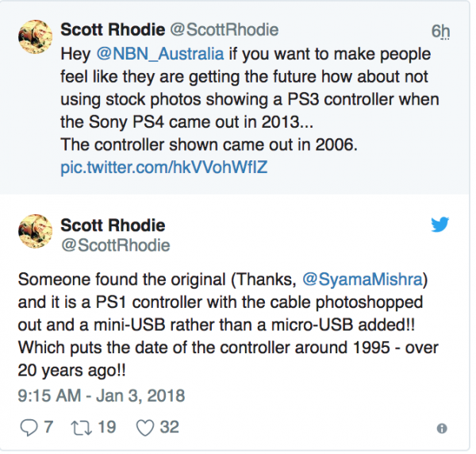Open the @NBN_Australia mention link
476x454 pixels.
point(141,59)
